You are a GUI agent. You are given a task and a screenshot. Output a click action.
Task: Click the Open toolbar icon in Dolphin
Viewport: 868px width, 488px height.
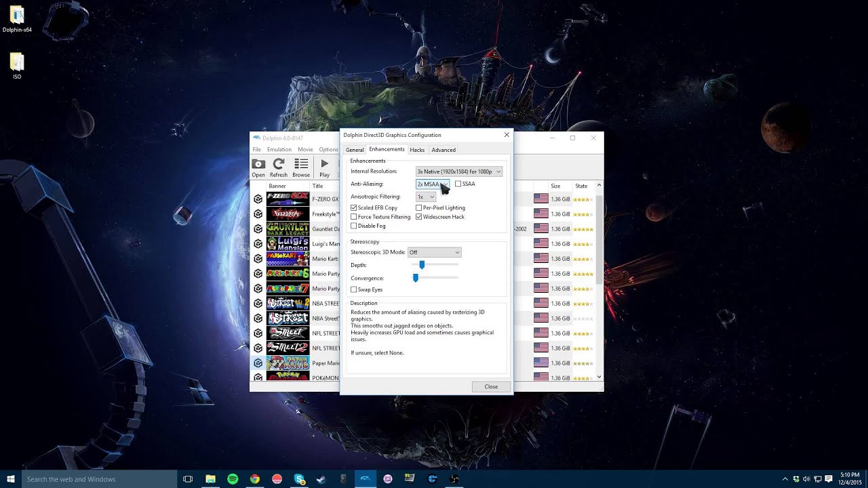[258, 167]
